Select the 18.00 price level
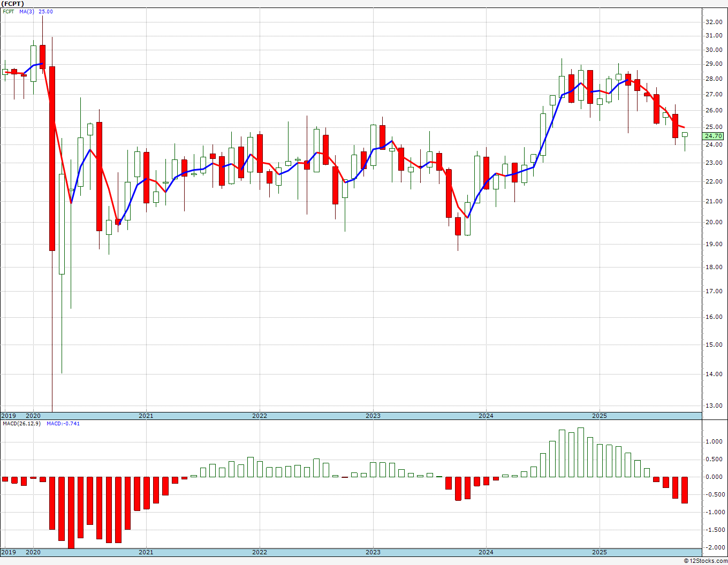 point(714,267)
